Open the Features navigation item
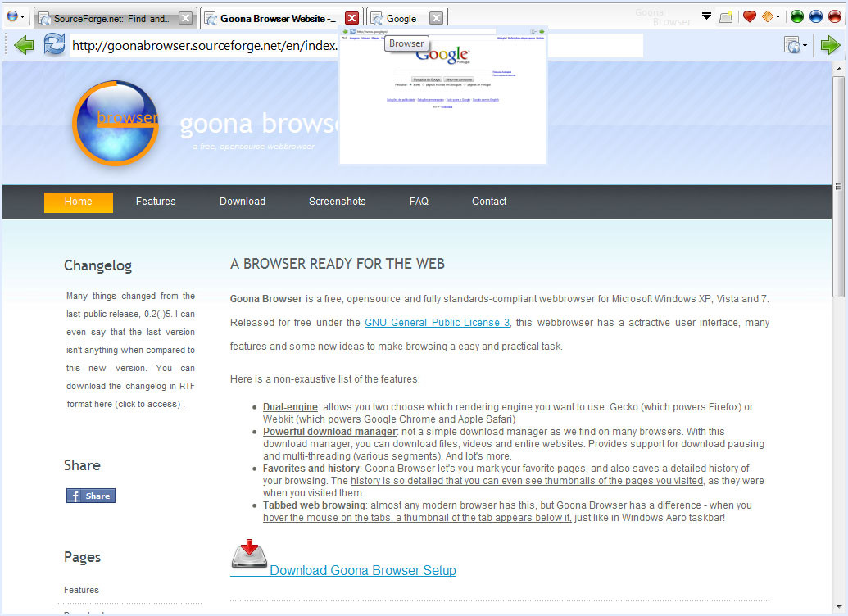Screen dimensions: 848x616 pos(156,202)
